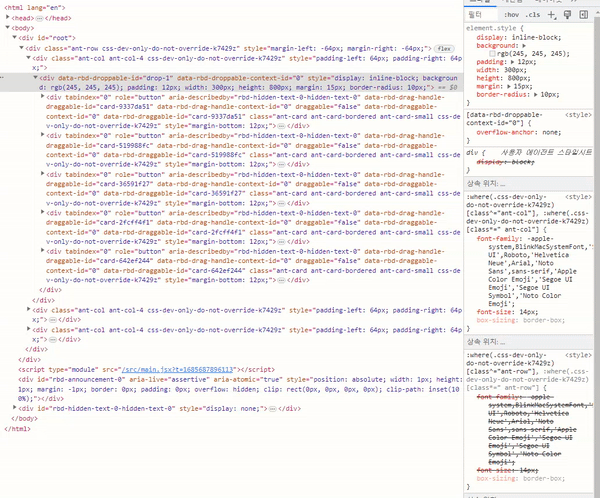Collapse the body element node
The image size is (600, 498).
[8, 28]
